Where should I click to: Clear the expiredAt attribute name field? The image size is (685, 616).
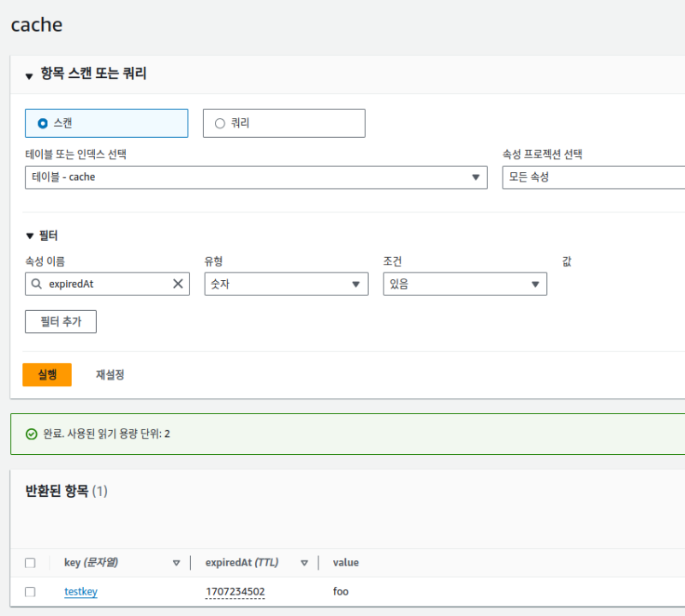(178, 284)
